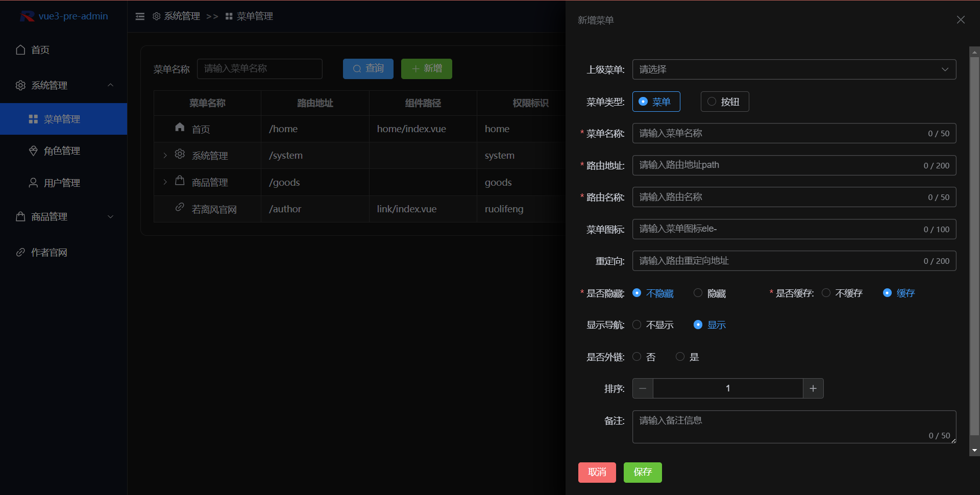
Task: Focus the 路由名称 input field
Action: tap(794, 197)
